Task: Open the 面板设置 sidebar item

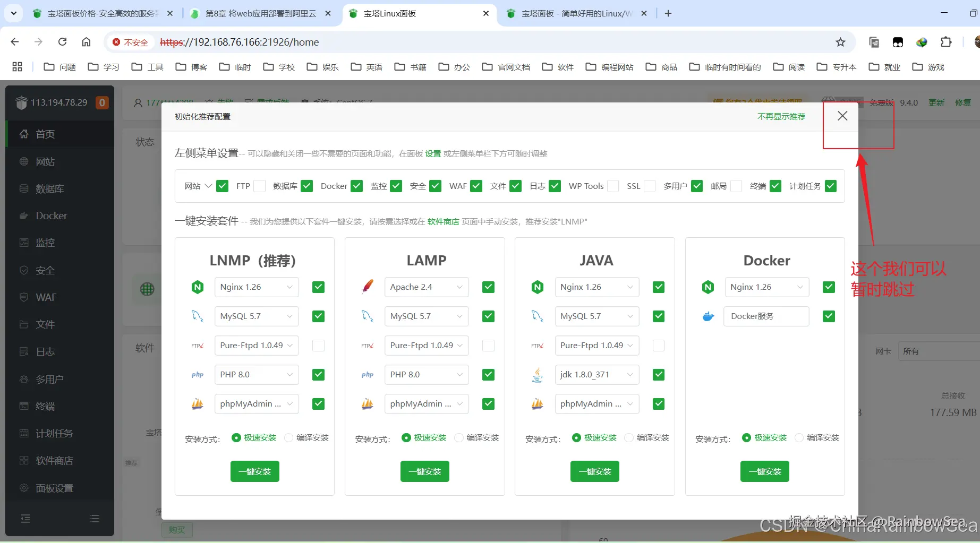Action: [59, 488]
